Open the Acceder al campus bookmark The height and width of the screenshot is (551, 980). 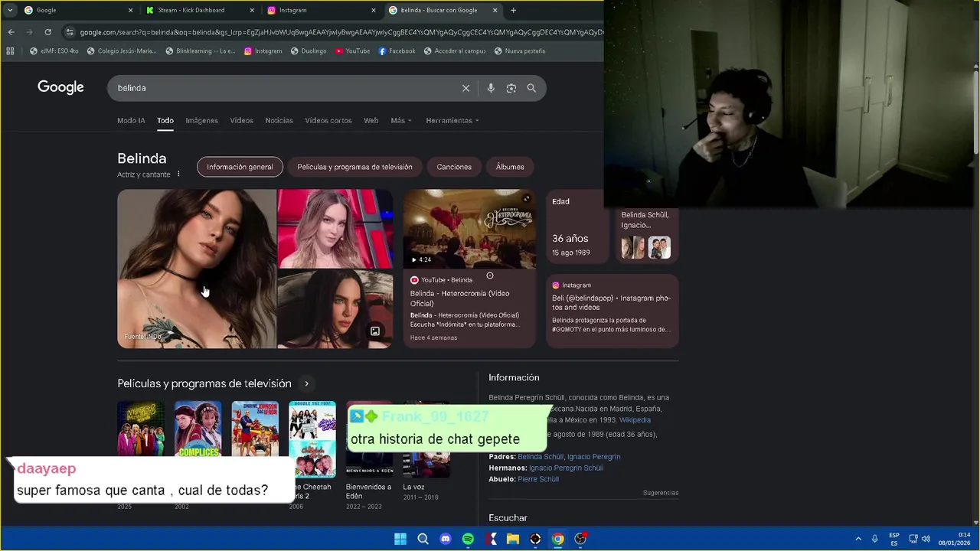(455, 51)
